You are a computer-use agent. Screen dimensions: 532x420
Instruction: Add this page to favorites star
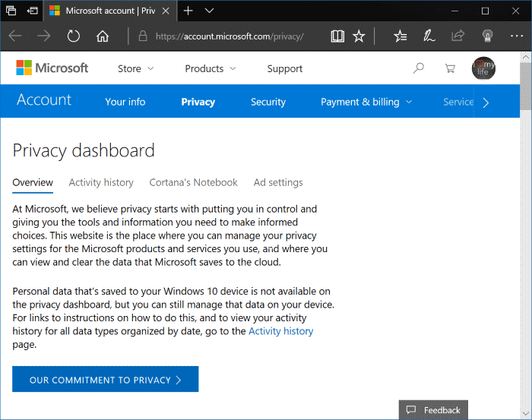point(359,36)
